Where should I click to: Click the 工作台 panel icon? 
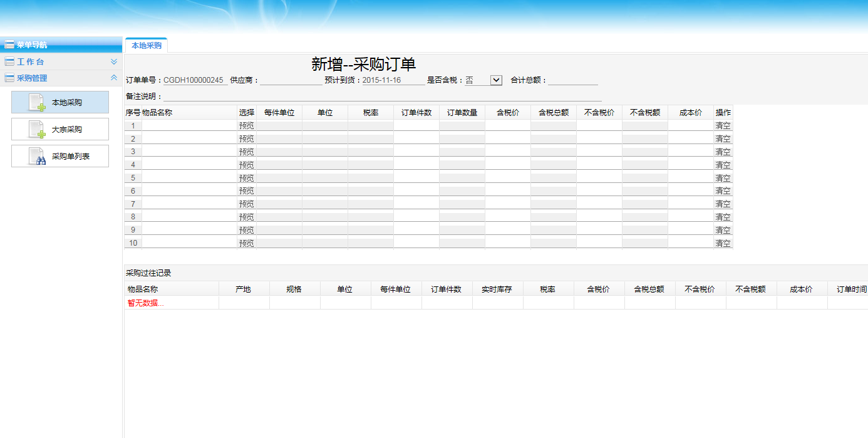click(x=9, y=62)
